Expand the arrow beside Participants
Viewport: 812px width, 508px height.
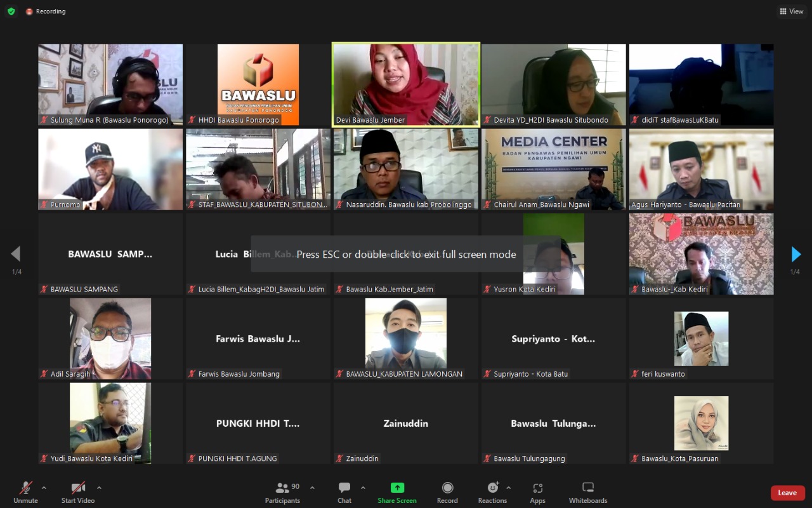click(x=312, y=488)
